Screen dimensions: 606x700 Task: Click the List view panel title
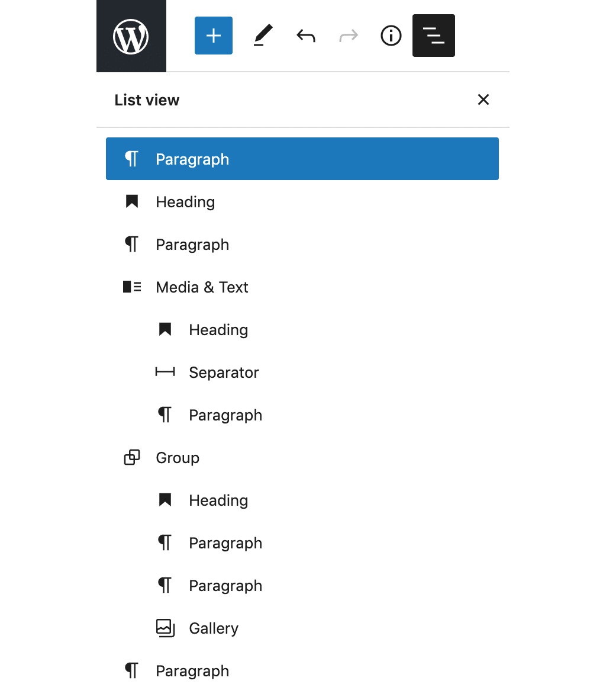tap(147, 99)
